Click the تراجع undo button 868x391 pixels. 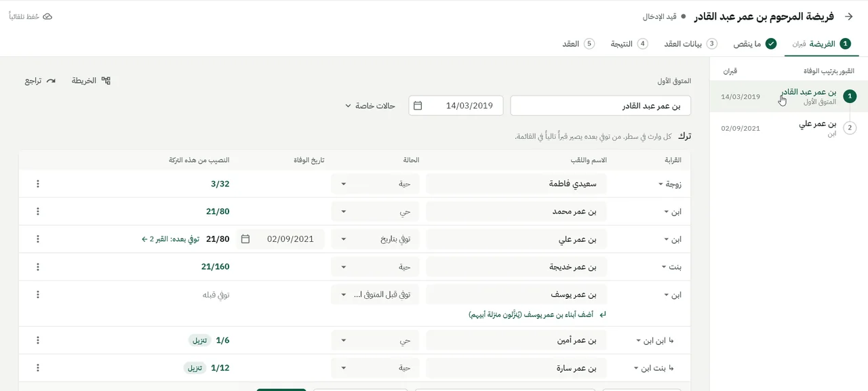coord(40,81)
